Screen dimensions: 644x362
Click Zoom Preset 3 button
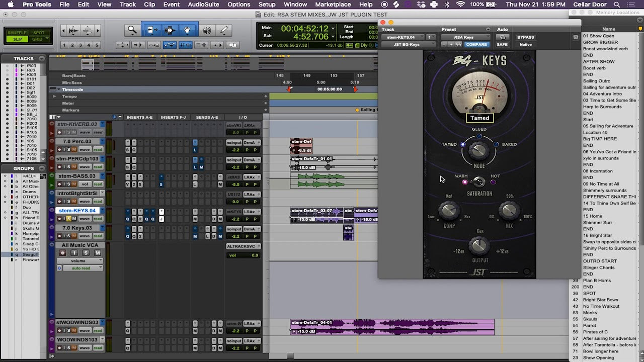[x=80, y=45]
